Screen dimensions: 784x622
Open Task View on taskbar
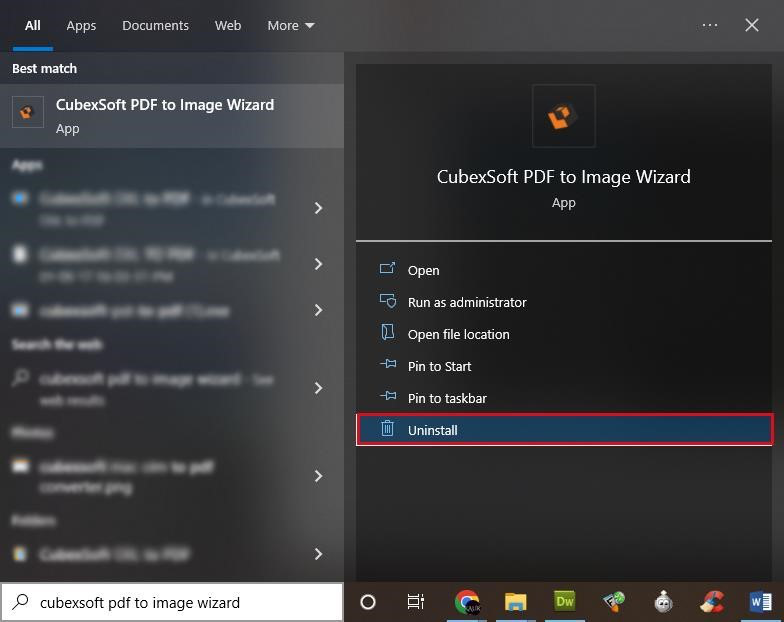coord(416,602)
